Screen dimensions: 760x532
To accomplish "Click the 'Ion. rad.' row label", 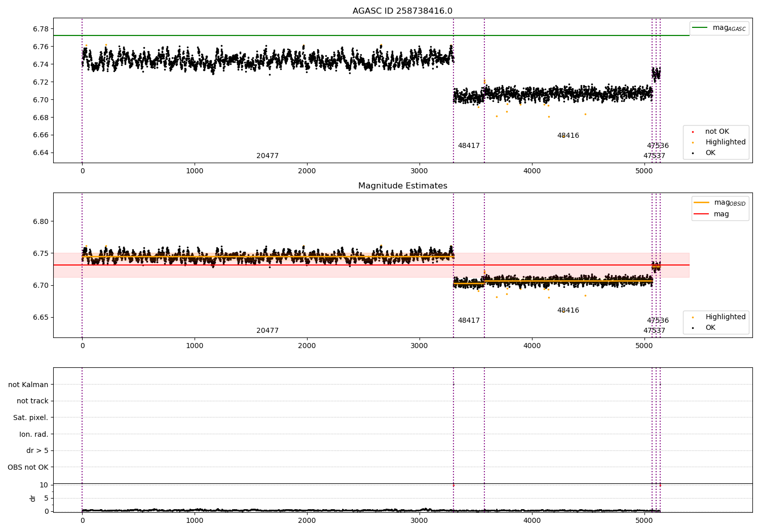I will coord(34,434).
